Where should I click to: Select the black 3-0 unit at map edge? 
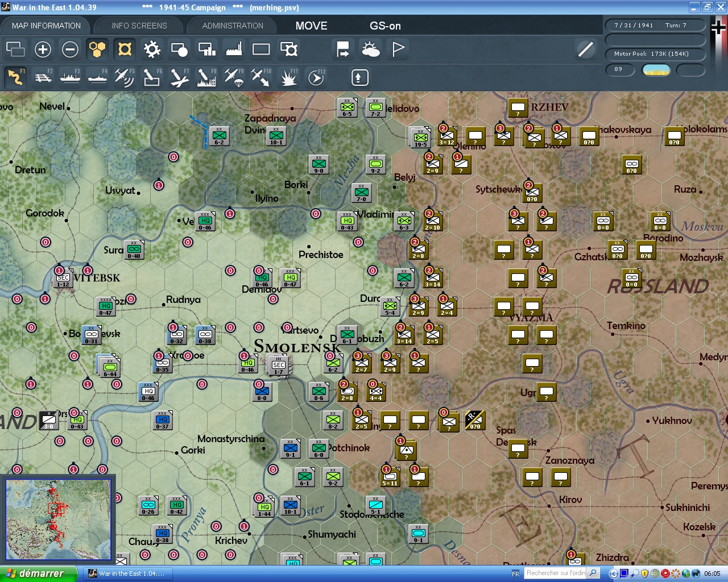tap(49, 420)
